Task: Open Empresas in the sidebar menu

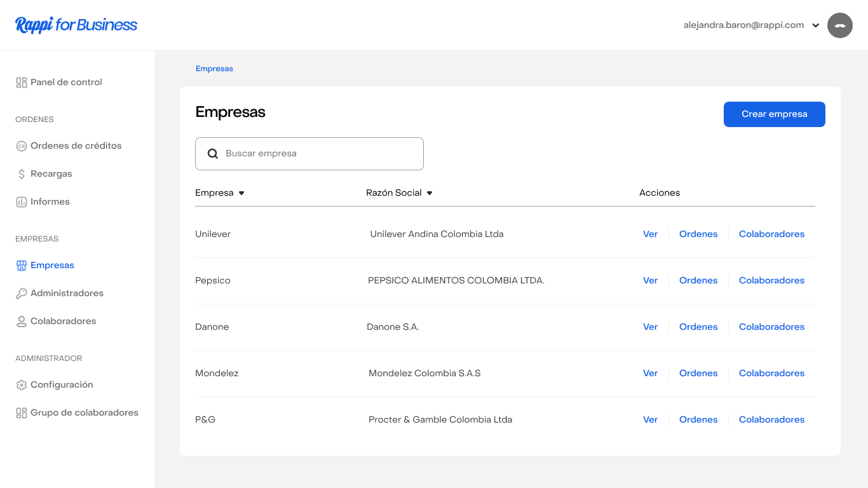Action: [x=52, y=266]
